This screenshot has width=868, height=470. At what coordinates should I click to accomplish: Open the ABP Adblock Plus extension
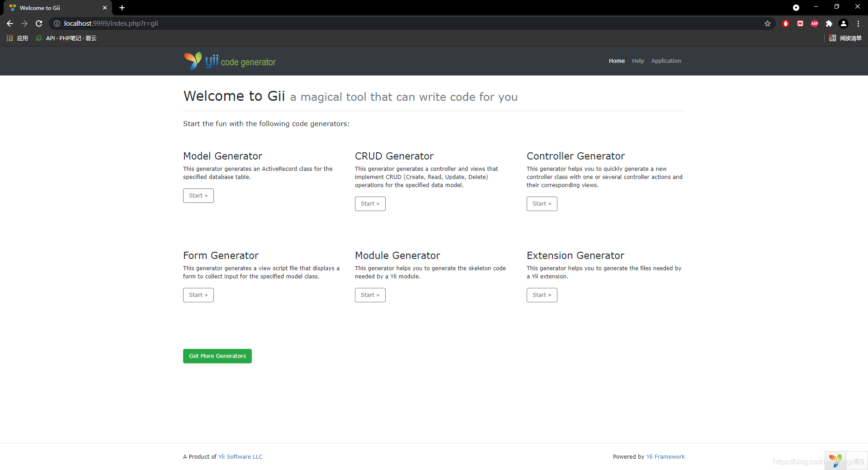tap(815, 23)
